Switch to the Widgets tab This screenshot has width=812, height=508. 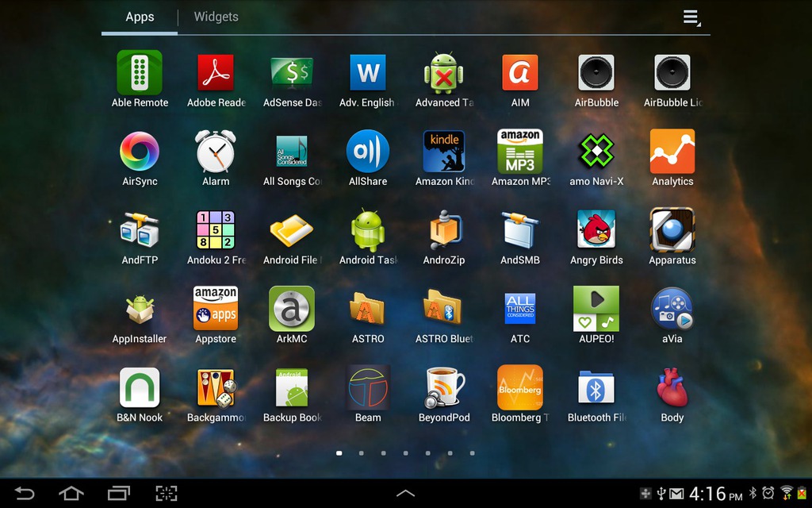point(216,17)
